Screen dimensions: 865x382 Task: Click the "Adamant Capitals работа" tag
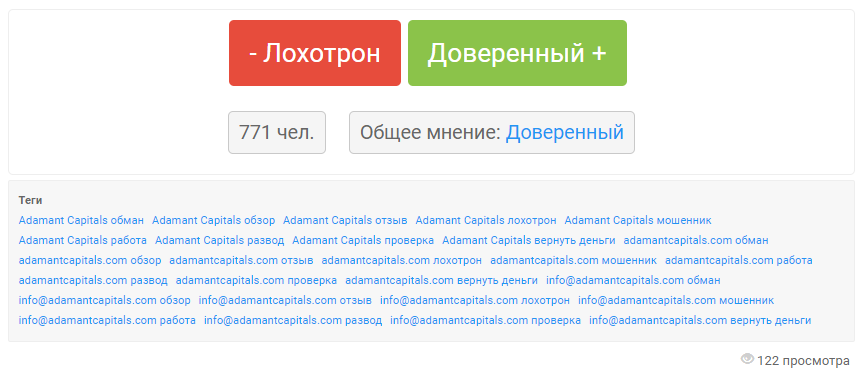click(x=83, y=241)
